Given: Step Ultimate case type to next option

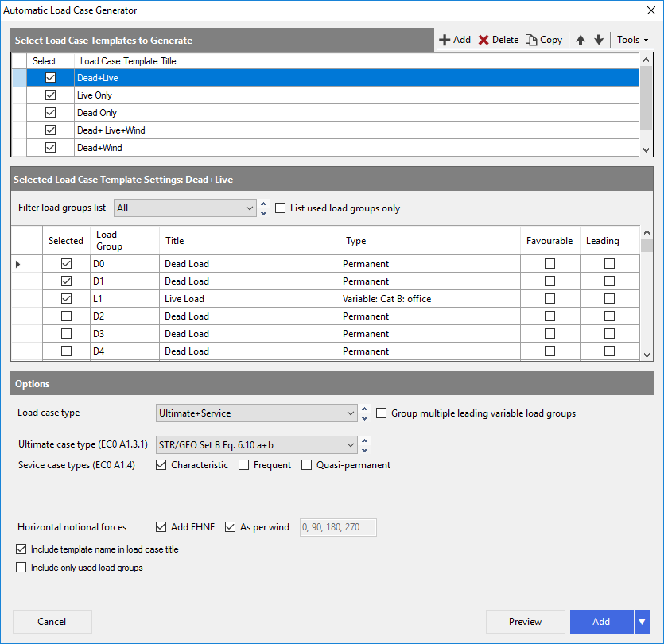Looking at the screenshot, I should click(x=365, y=450).
